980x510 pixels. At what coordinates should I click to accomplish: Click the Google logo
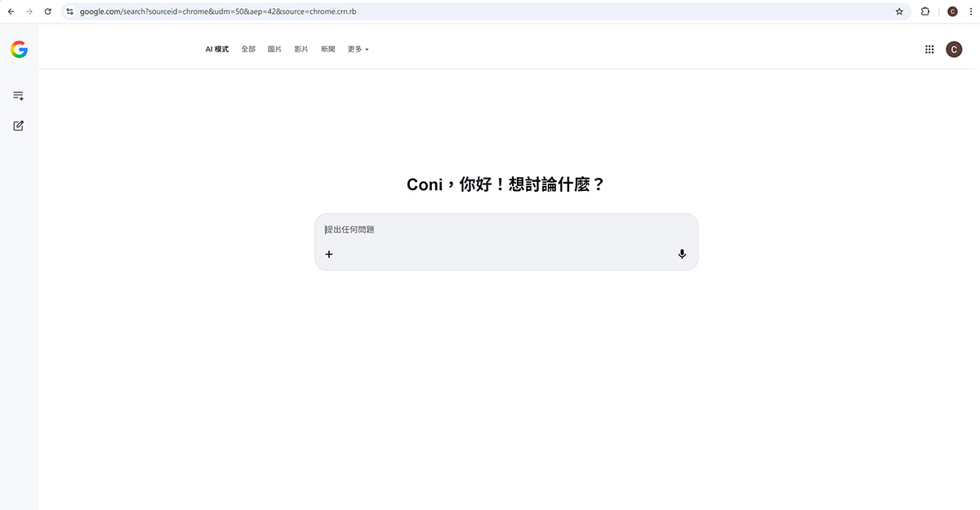(19, 49)
